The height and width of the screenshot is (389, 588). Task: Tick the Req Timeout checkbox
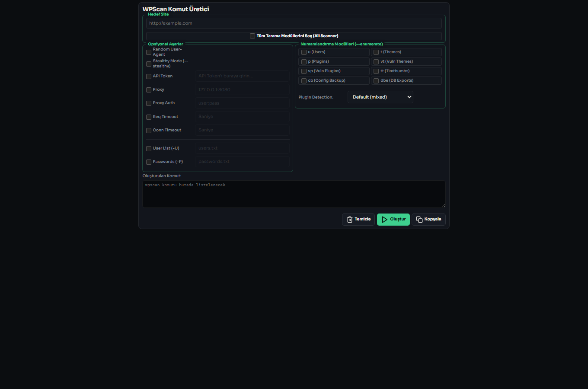149,117
